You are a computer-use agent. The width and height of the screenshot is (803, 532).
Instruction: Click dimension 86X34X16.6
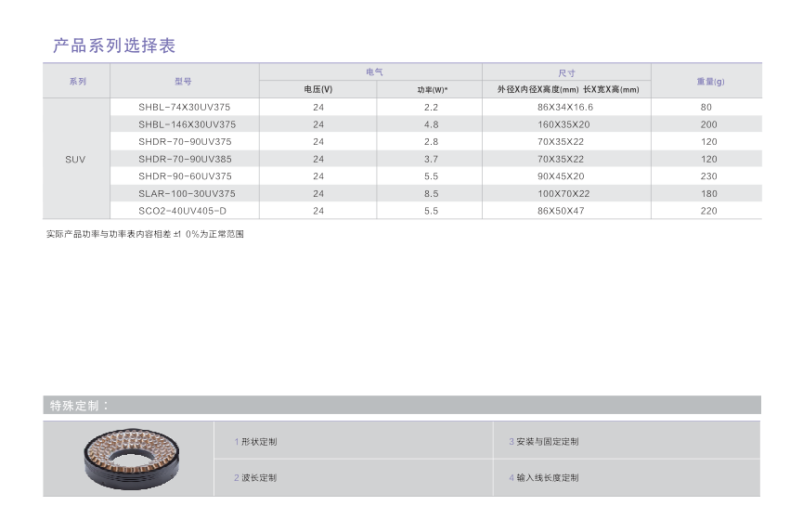(565, 107)
